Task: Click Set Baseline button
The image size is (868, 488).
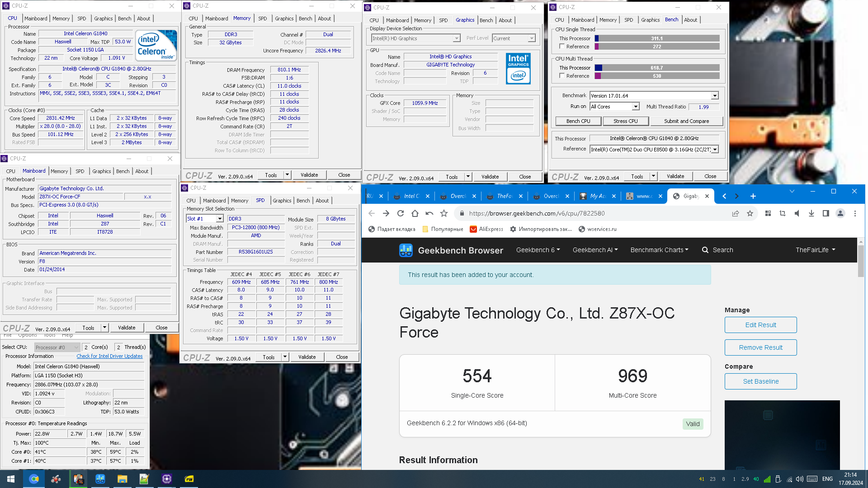Action: point(760,381)
